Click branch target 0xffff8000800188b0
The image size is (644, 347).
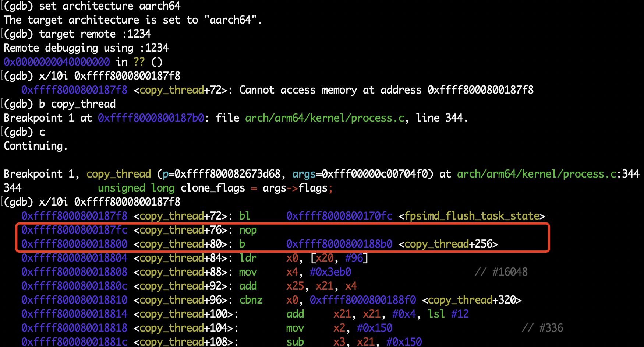(x=339, y=244)
